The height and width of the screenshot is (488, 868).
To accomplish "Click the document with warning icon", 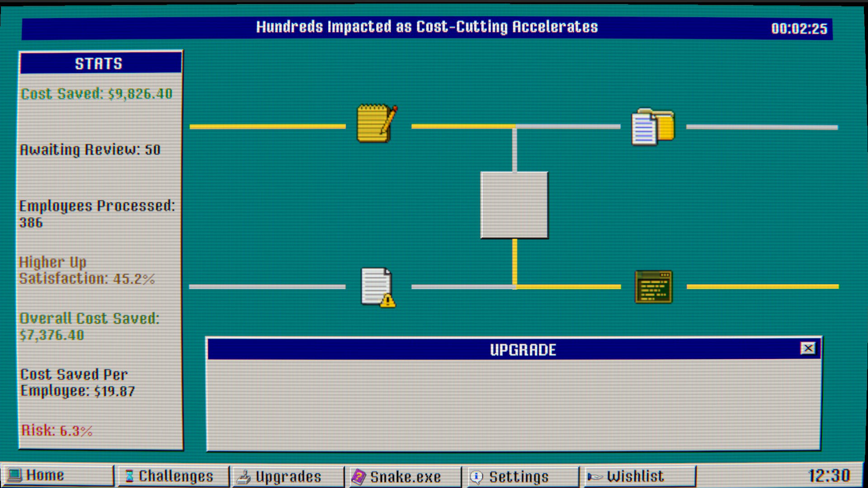I will (x=378, y=287).
